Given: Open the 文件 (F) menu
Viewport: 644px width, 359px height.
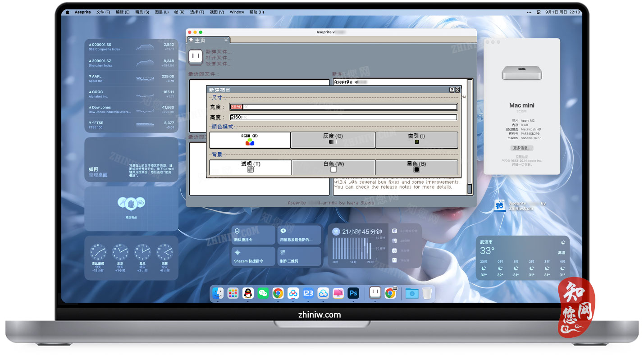Looking at the screenshot, I should tap(103, 12).
